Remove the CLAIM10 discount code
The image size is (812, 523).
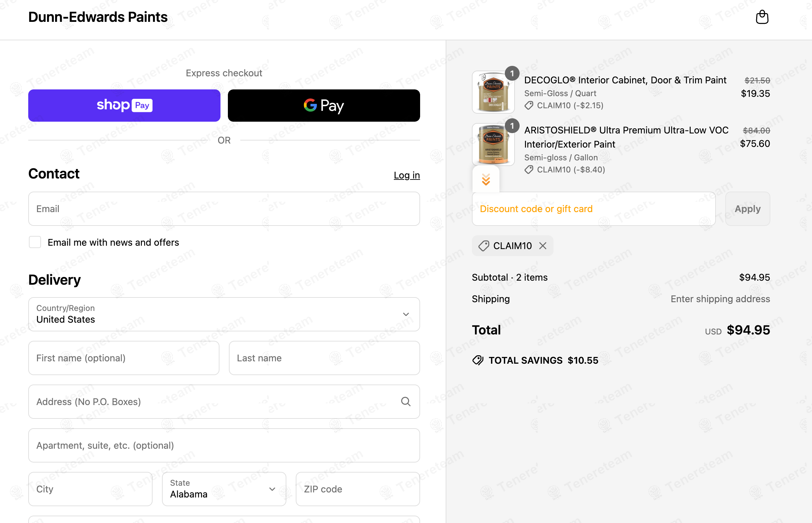[x=543, y=246]
